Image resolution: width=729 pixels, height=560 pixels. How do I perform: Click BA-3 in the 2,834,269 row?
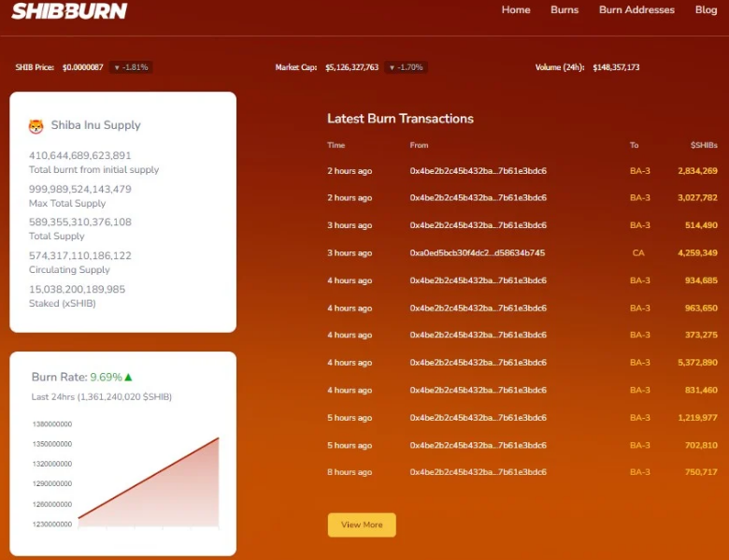point(639,171)
